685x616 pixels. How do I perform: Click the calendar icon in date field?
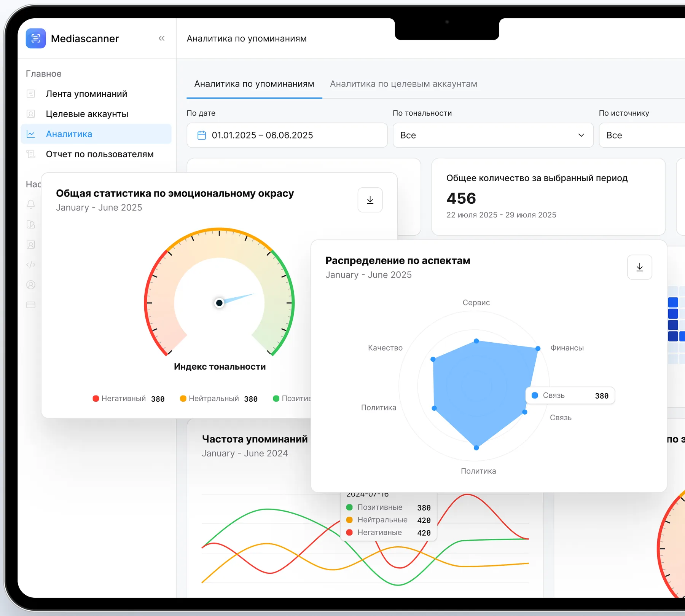click(202, 135)
